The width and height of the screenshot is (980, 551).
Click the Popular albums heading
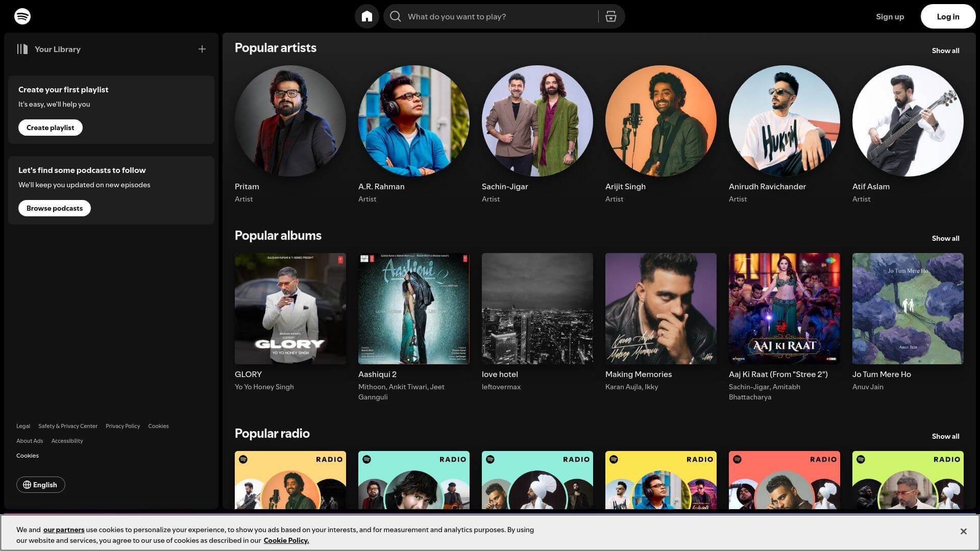278,236
